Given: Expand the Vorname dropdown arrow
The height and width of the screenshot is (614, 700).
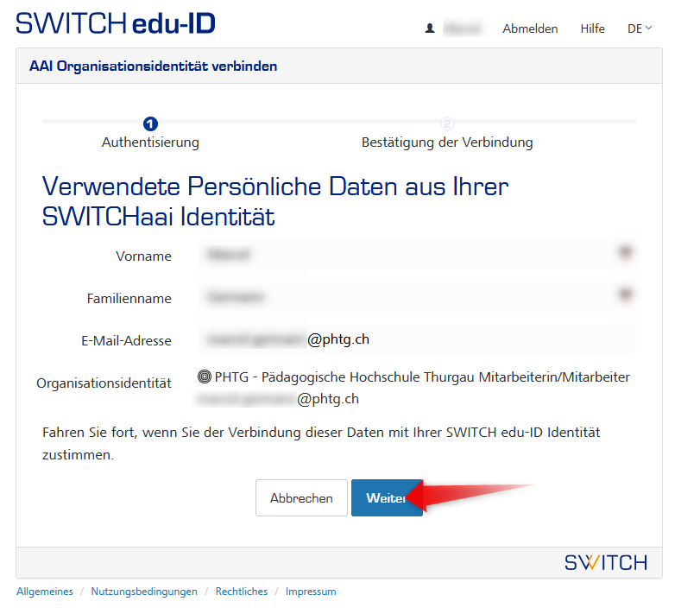Looking at the screenshot, I should coord(625,254).
